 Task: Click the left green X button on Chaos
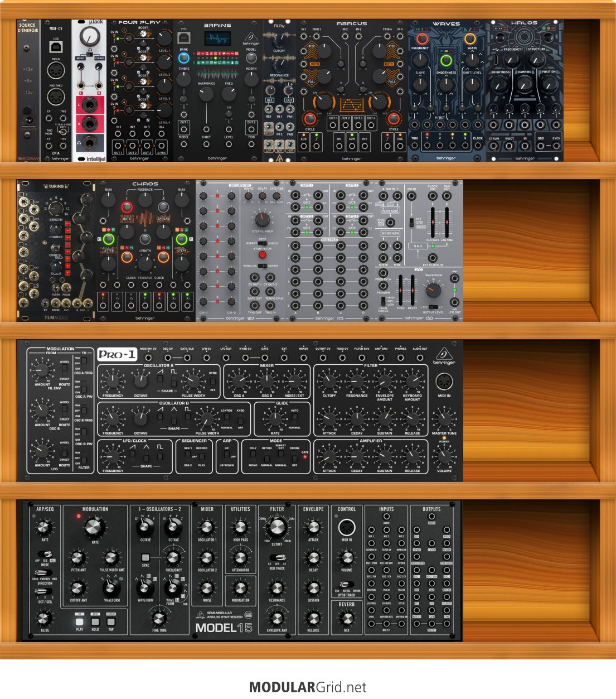[109, 239]
